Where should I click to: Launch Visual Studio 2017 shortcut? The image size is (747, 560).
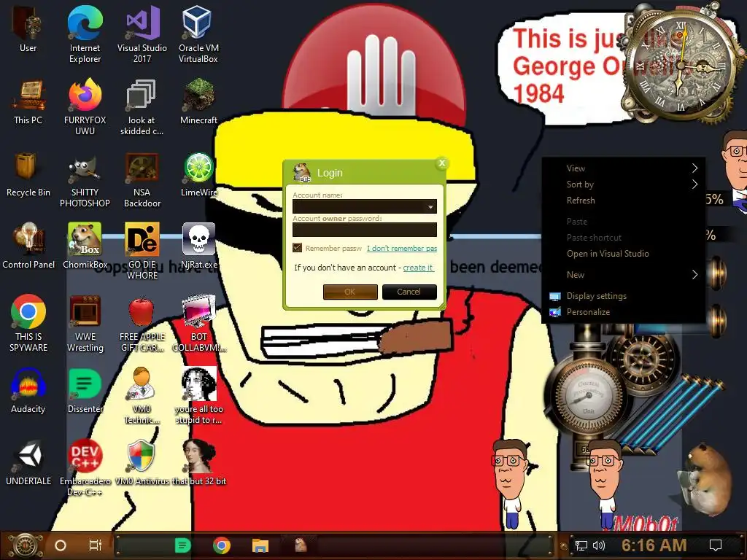[142, 34]
